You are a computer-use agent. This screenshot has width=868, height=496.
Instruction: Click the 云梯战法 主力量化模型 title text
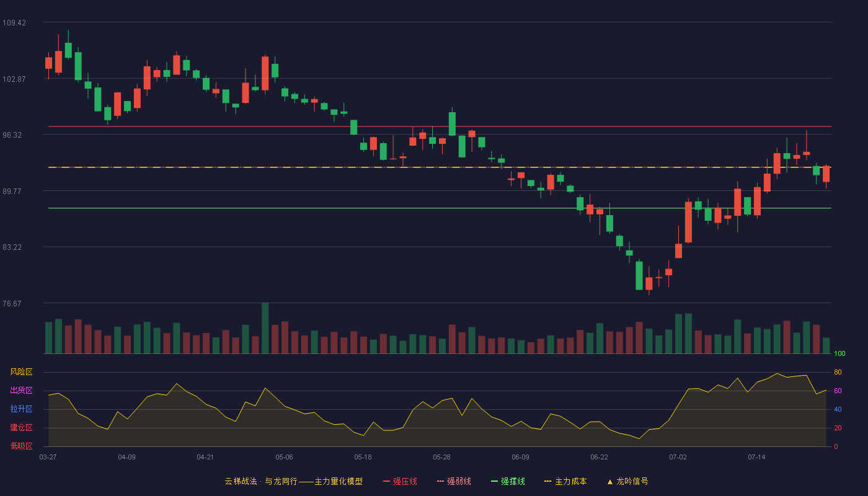tap(293, 481)
